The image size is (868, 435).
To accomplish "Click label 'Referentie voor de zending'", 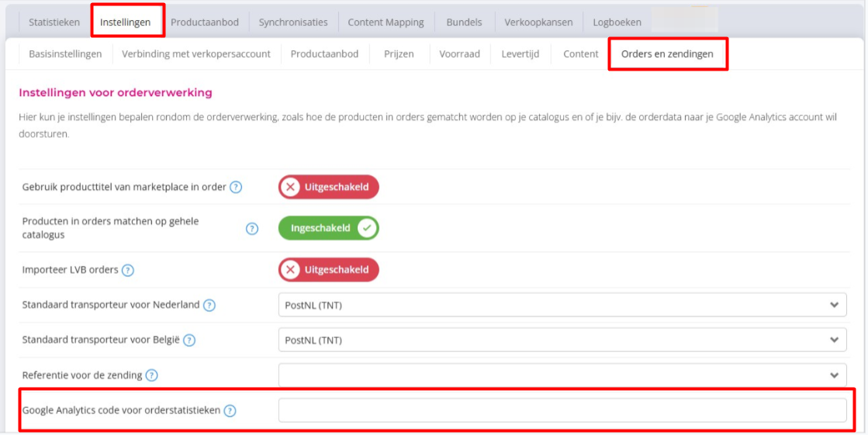I will pos(82,375).
